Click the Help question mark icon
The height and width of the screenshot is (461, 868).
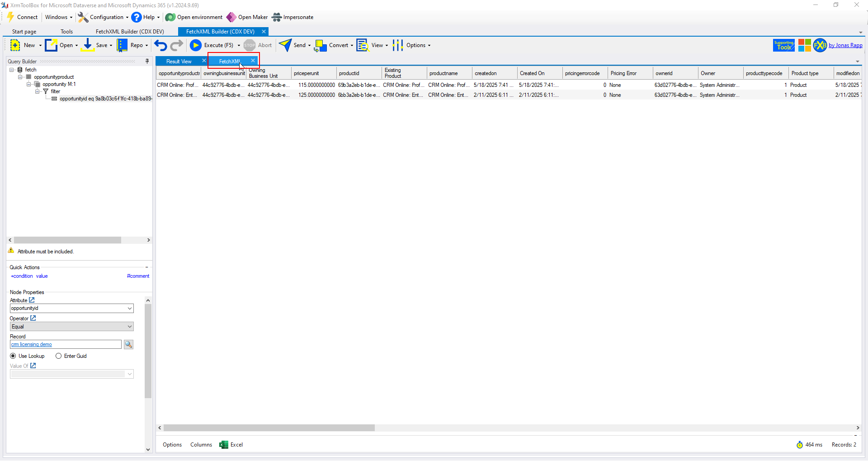coord(137,17)
